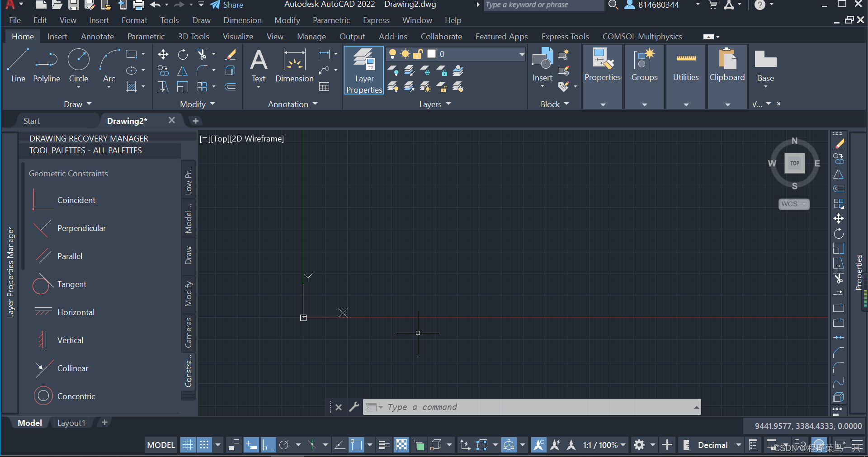Screen dimensions: 868x457
Task: Switch to the Visualize ribbon tab
Action: [238, 37]
